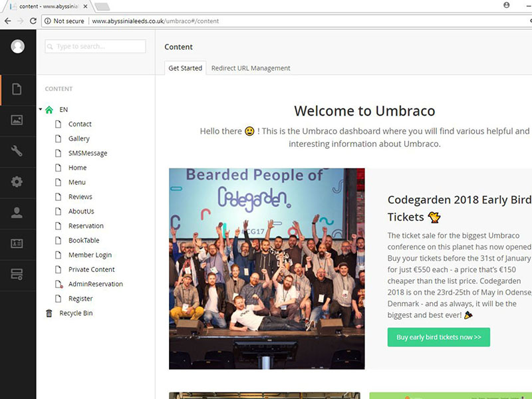Open the Users section icon
532x399 pixels.
(x=17, y=213)
